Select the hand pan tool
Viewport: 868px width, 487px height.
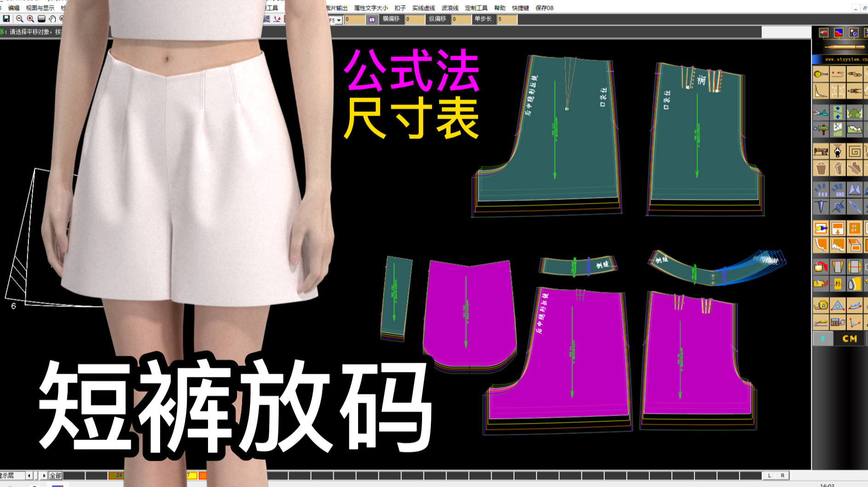(52, 19)
